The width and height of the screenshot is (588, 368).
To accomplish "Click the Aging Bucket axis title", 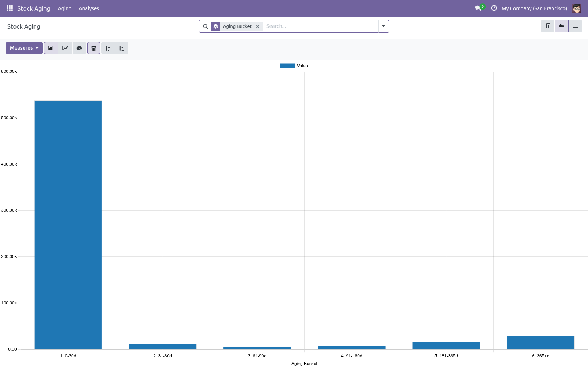I will [x=304, y=364].
